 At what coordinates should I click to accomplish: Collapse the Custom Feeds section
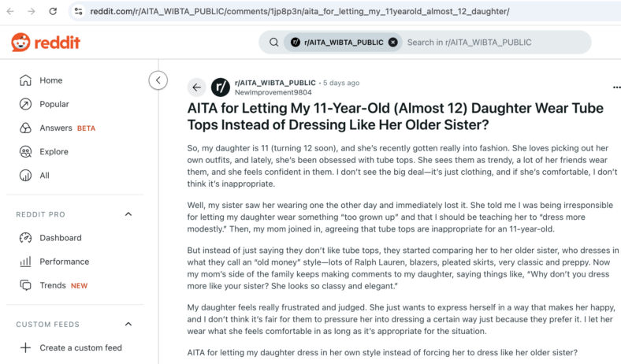coord(128,324)
